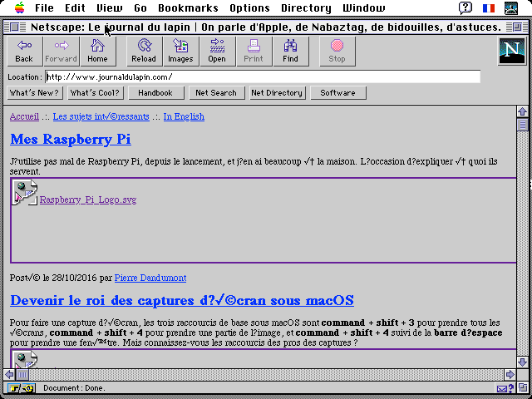Click the French flag keyboard menu

coord(489,8)
